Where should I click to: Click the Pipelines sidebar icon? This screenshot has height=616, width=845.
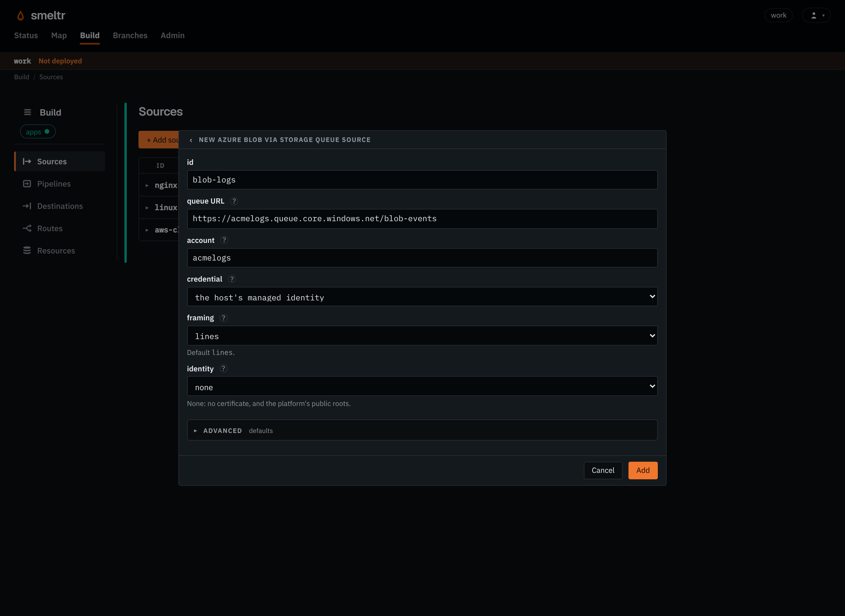click(27, 184)
